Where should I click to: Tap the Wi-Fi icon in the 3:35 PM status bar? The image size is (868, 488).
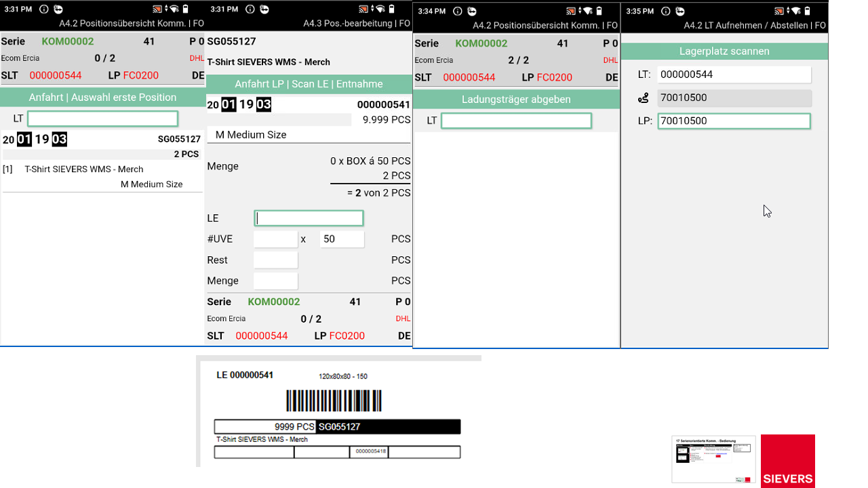pos(797,11)
